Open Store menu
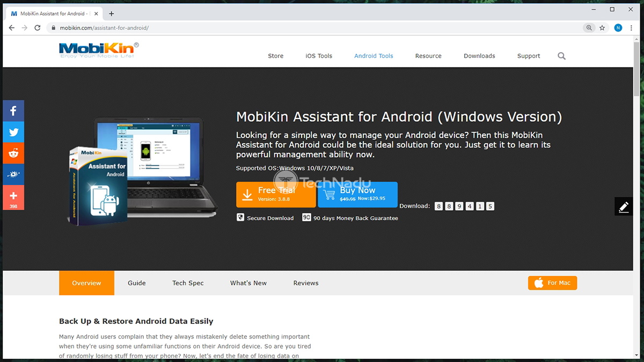Viewport: 644px width, 362px height. (276, 56)
